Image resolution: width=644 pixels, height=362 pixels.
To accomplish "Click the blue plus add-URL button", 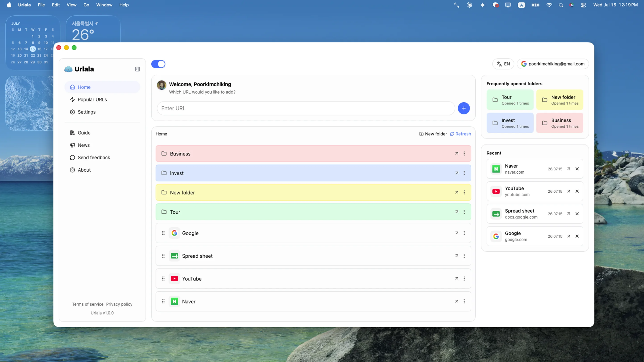I will [x=464, y=108].
